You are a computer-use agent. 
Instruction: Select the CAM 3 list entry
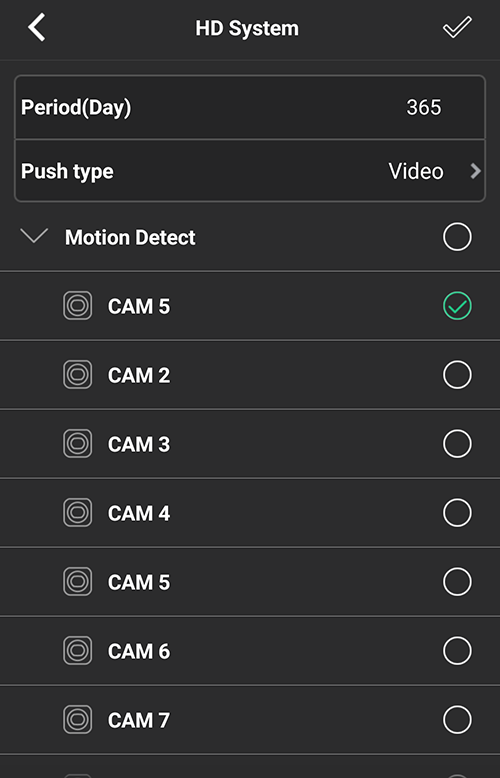[x=250, y=444]
